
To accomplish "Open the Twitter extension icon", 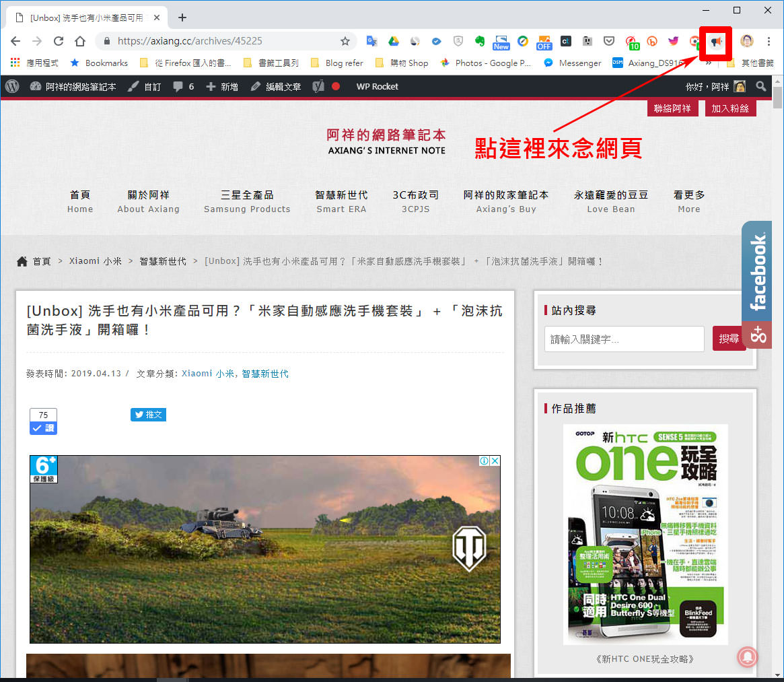I will (x=673, y=41).
